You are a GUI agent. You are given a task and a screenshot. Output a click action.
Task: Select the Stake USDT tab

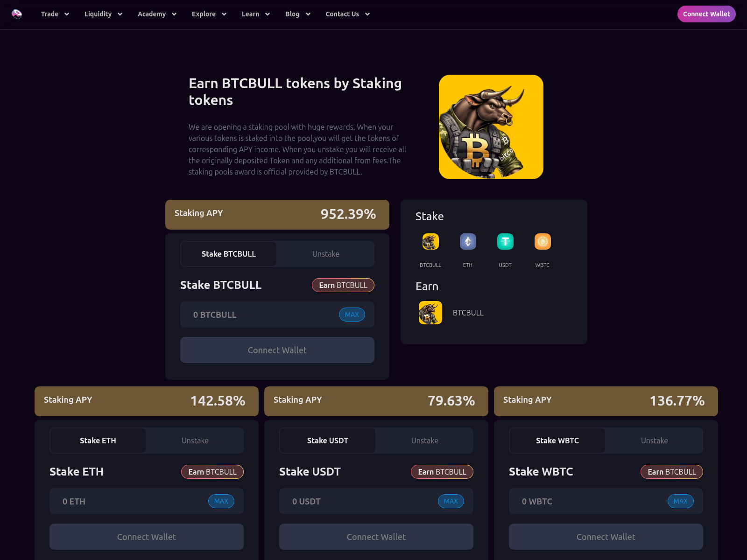[x=328, y=441]
